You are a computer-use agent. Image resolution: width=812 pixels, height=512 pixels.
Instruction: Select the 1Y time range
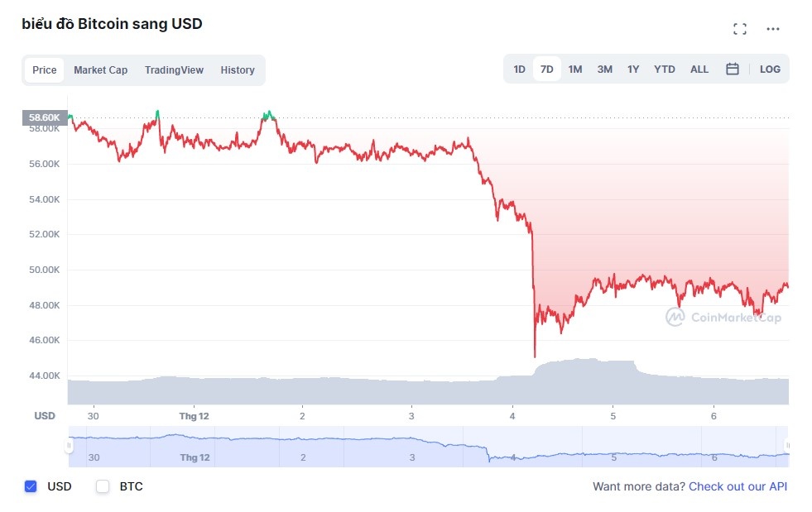coord(633,69)
